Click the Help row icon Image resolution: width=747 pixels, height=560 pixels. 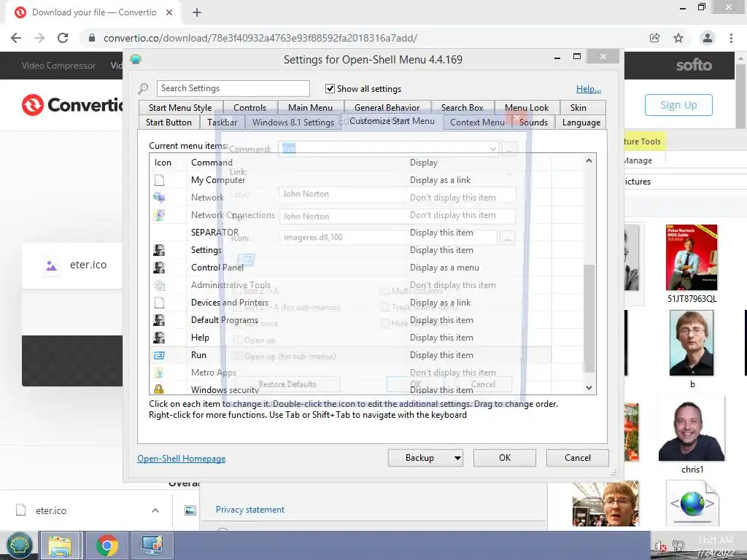coord(159,338)
